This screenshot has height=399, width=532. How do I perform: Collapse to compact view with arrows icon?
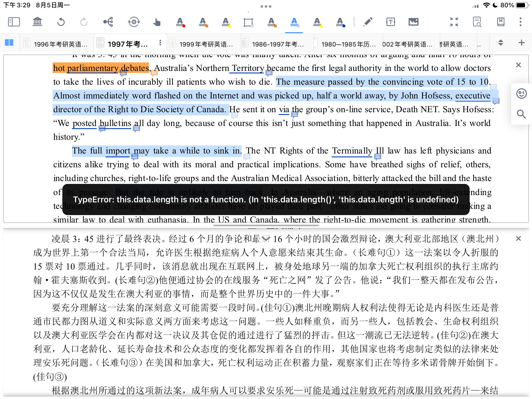point(454,22)
